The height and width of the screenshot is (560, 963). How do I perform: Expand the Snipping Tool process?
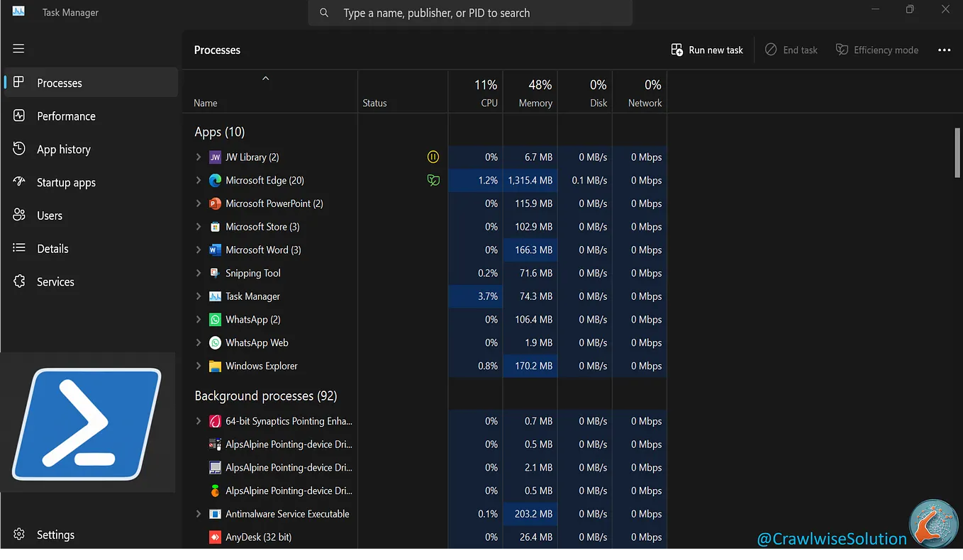pyautogui.click(x=199, y=273)
